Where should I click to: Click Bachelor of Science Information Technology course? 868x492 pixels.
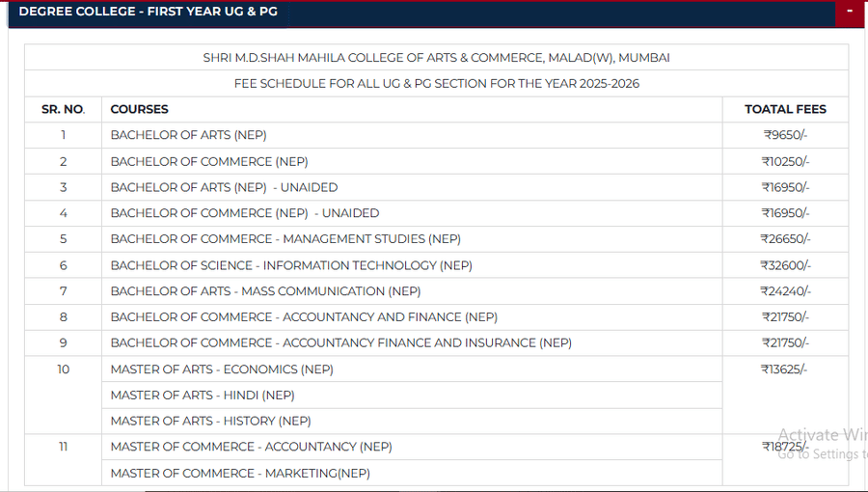click(x=291, y=265)
